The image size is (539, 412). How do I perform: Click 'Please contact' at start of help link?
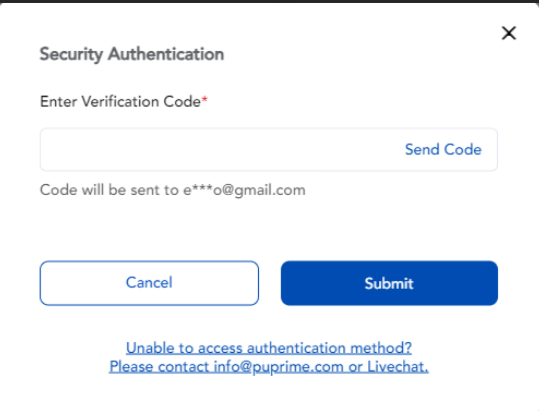click(159, 367)
